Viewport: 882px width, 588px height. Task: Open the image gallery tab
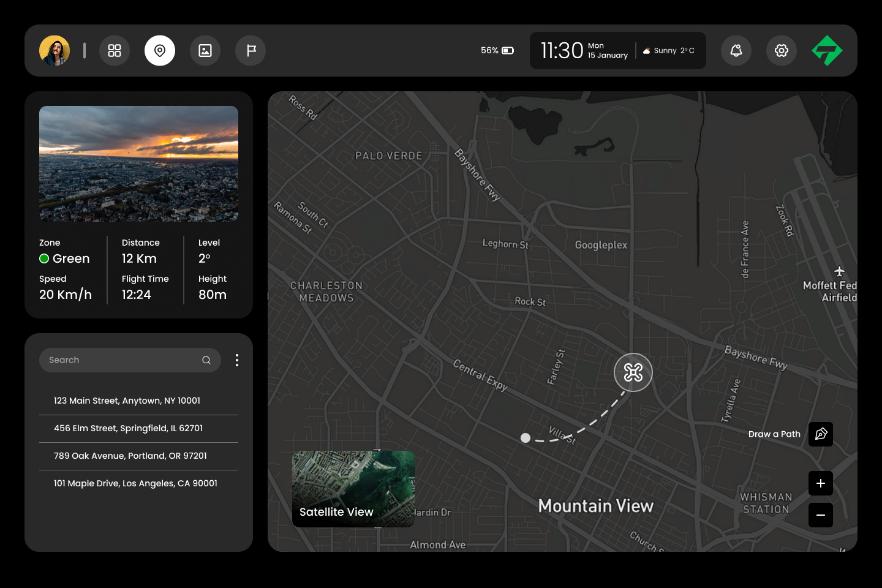point(205,50)
